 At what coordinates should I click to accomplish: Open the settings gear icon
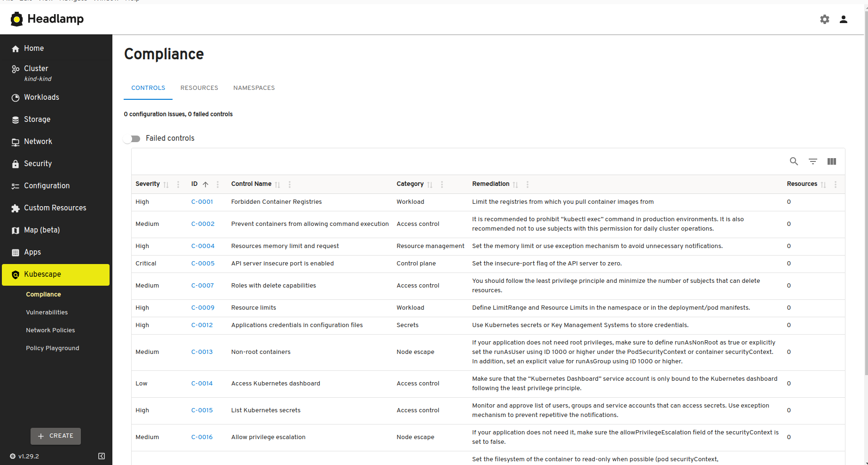tap(825, 19)
